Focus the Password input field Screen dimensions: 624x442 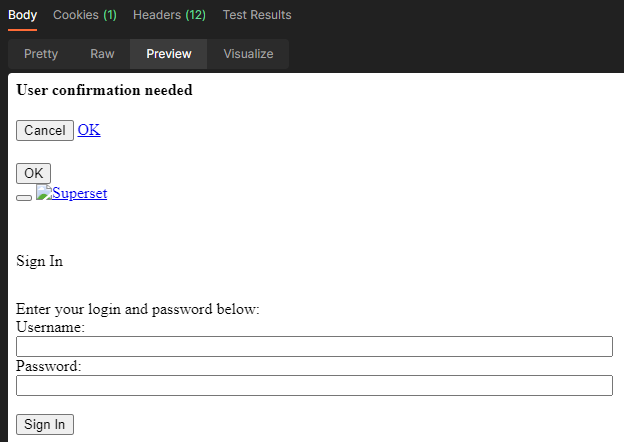(314, 386)
